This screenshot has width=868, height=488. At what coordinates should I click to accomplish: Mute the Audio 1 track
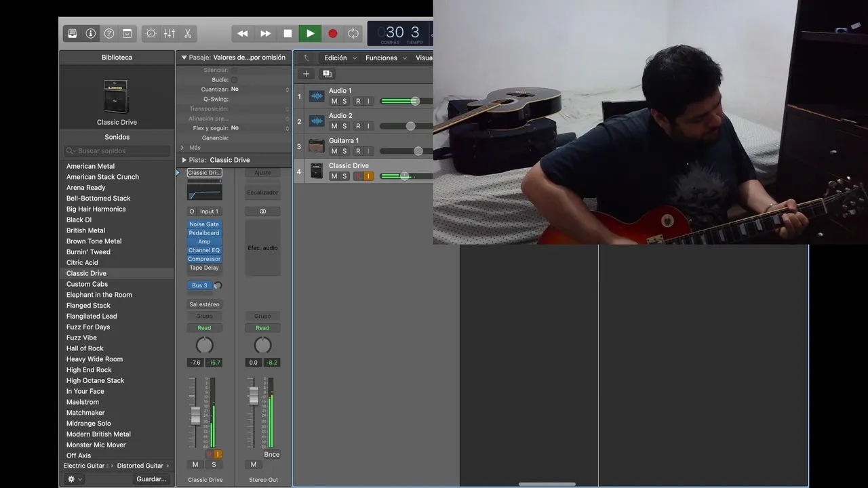[x=334, y=102]
